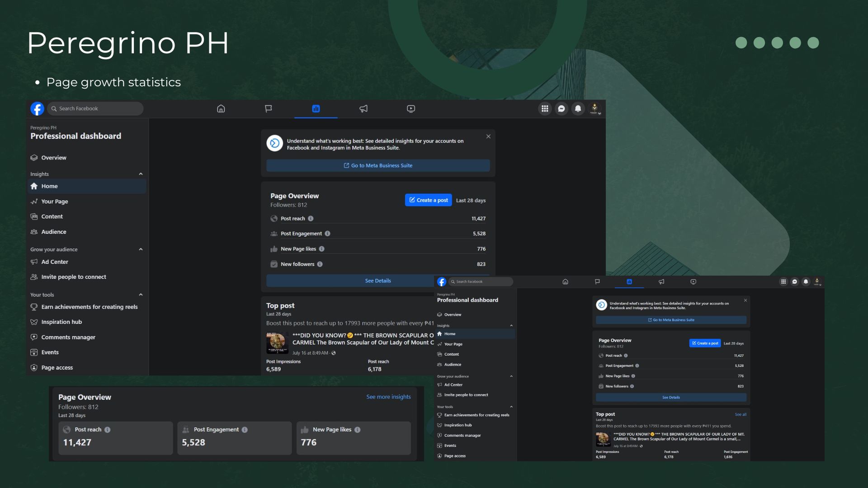Screen dimensions: 868x488
Task: Open Messenger icon in large screenshot
Action: (x=561, y=108)
